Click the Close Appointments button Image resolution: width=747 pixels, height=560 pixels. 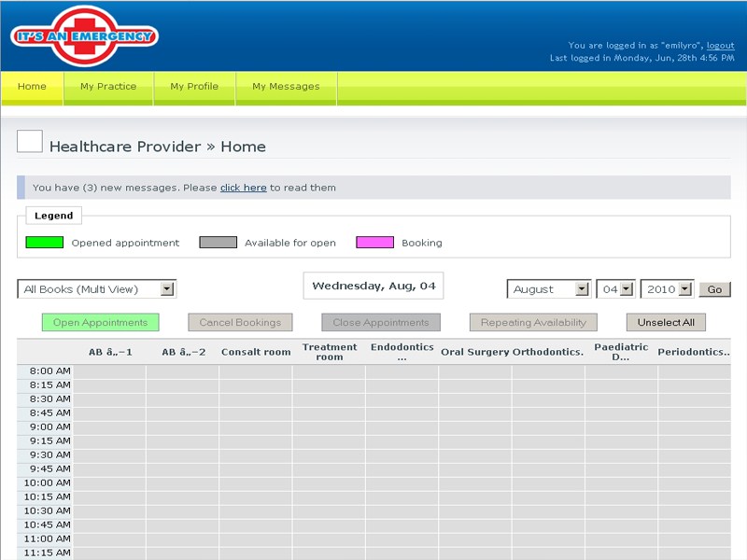click(381, 322)
